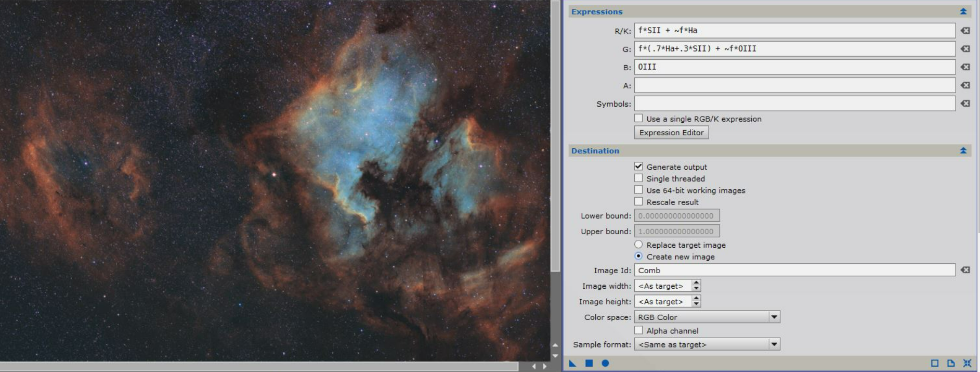Click the Image height value field
The width and height of the screenshot is (980, 372).
(x=663, y=301)
